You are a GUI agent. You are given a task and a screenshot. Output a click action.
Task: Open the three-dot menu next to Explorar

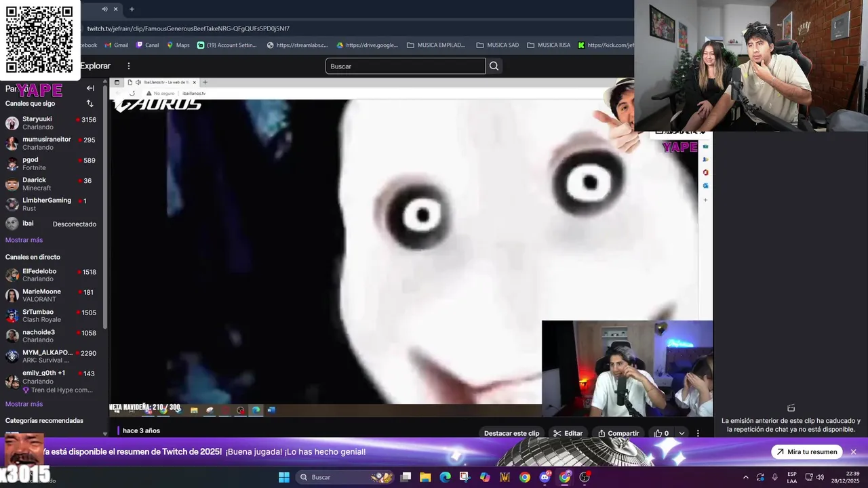(x=128, y=66)
